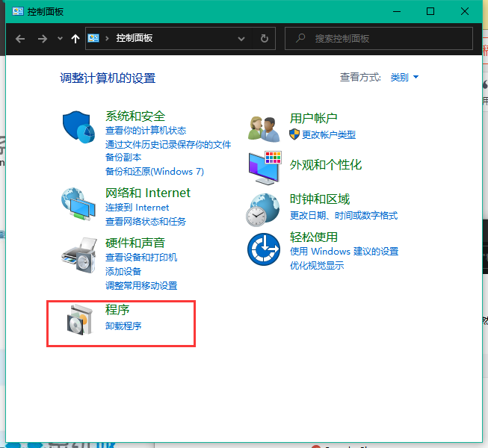Click 控制面板 in the address bar
This screenshot has height=448, width=488.
134,38
